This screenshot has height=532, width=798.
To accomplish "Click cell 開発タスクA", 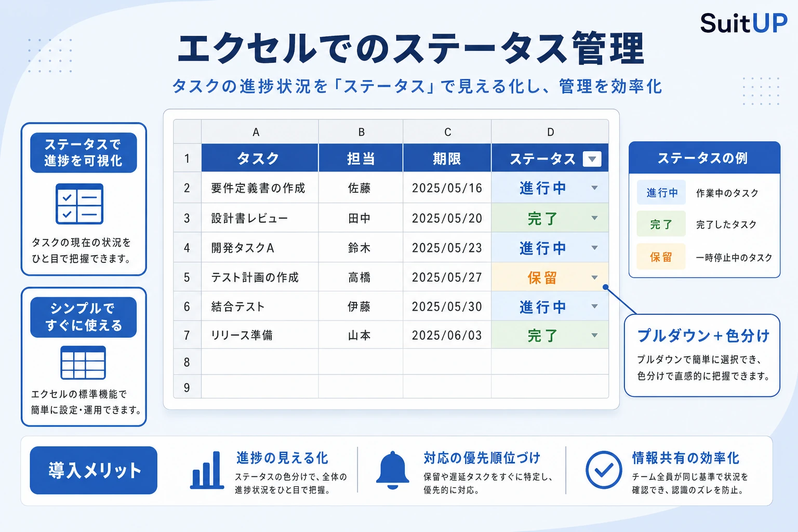I will coord(260,248).
